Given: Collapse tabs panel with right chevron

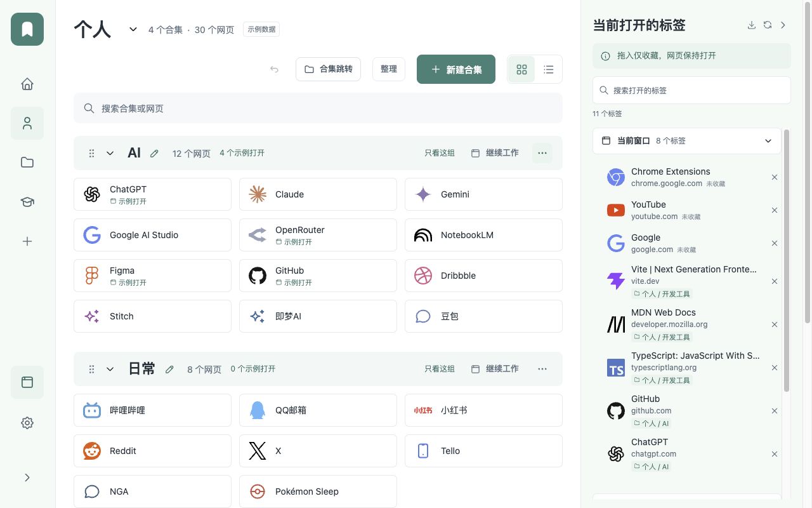Looking at the screenshot, I should click(x=783, y=25).
